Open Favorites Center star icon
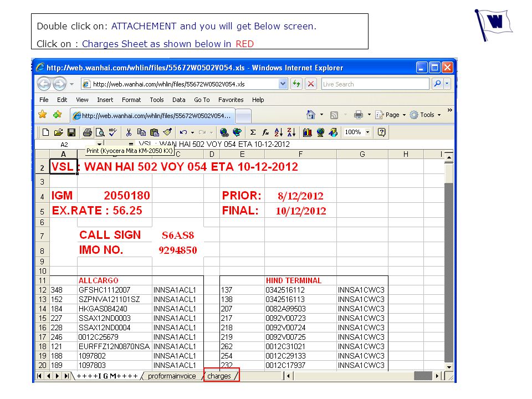The width and height of the screenshot is (532, 399). (x=43, y=115)
